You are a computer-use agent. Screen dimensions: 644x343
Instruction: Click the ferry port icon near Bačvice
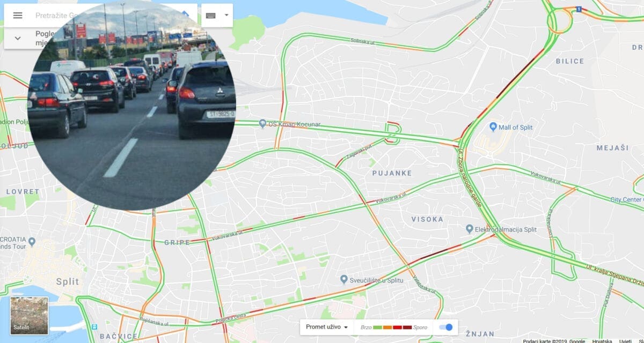tap(94, 326)
